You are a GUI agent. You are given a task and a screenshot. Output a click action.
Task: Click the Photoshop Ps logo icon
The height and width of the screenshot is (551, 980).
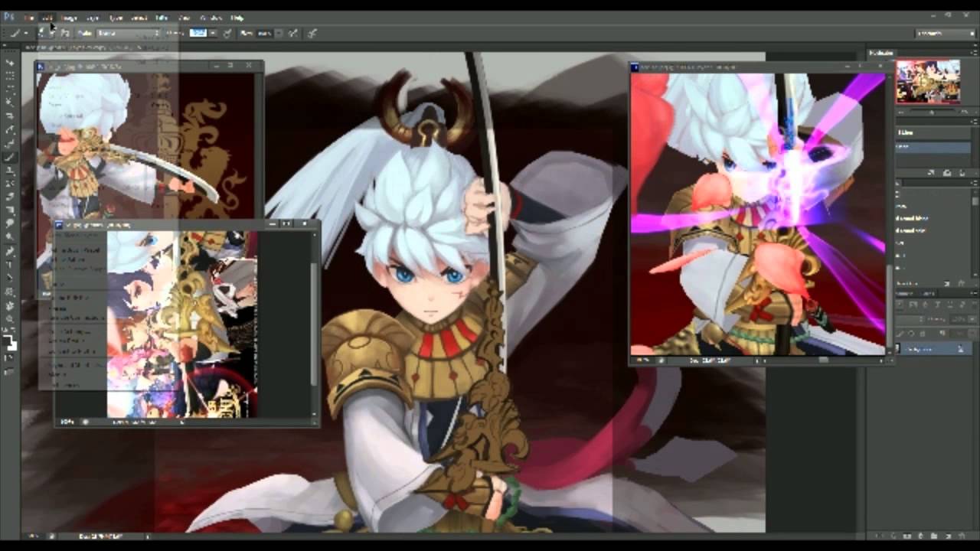click(8, 17)
